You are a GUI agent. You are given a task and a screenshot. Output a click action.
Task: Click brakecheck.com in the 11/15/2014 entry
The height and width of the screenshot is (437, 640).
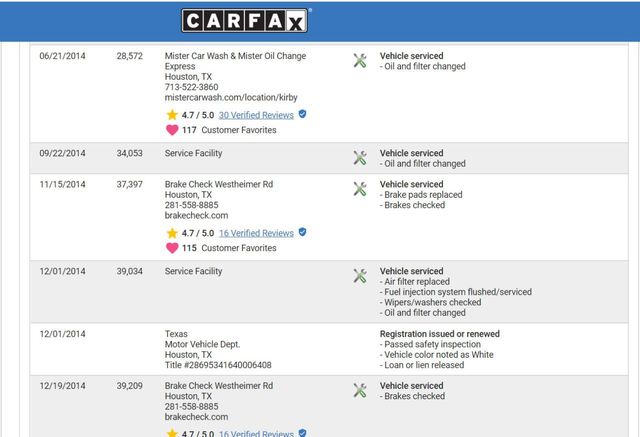coord(196,215)
